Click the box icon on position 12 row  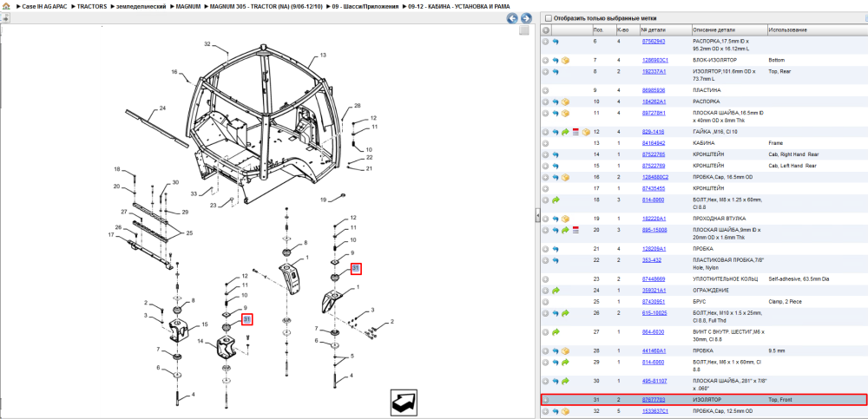[586, 132]
